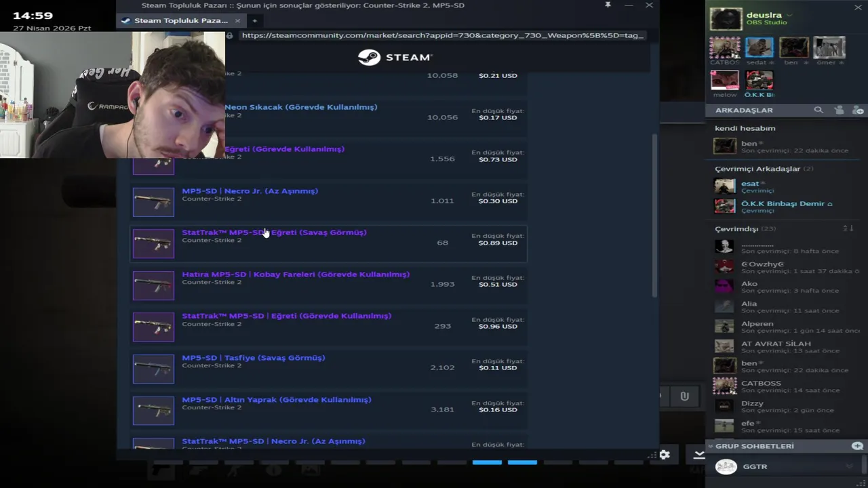
Task: Click the Dizzy friend avatar
Action: tap(724, 406)
